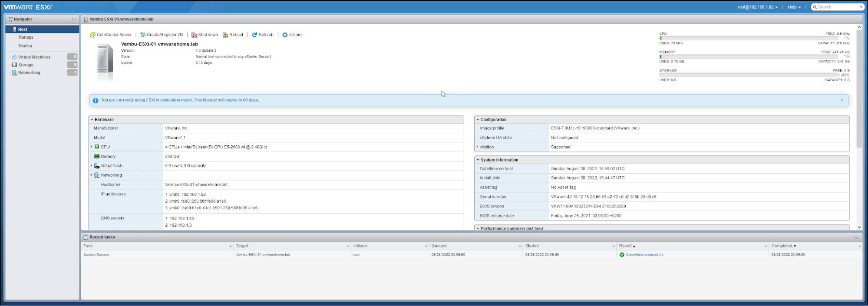Open the Task column filter dropdown
Image resolution: width=868 pixels, height=306 pixels.
point(231,246)
